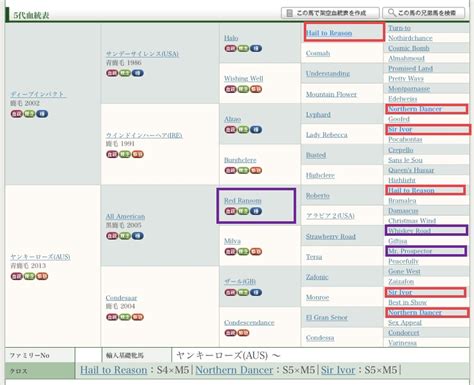Click the この馬で架空血統表を作成 button
The image size is (474, 385).
(330, 13)
